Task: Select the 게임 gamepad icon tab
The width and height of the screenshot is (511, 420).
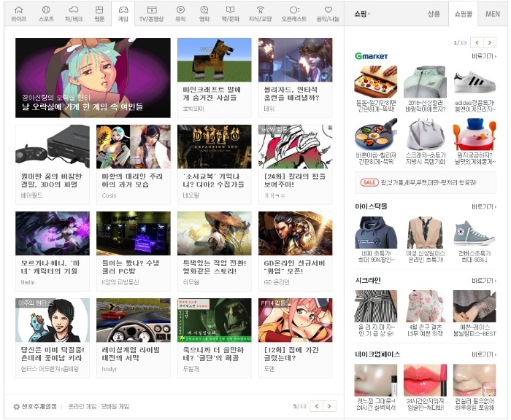Action: pyautogui.click(x=123, y=14)
